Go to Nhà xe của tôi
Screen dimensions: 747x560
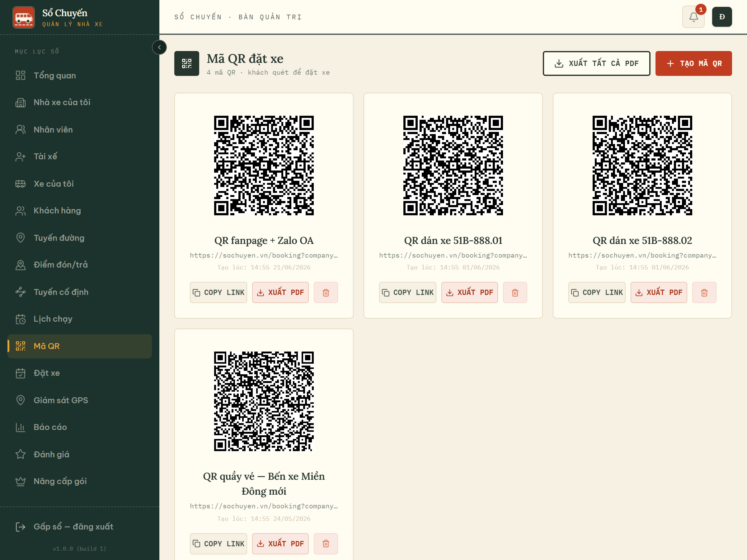[x=80, y=102]
